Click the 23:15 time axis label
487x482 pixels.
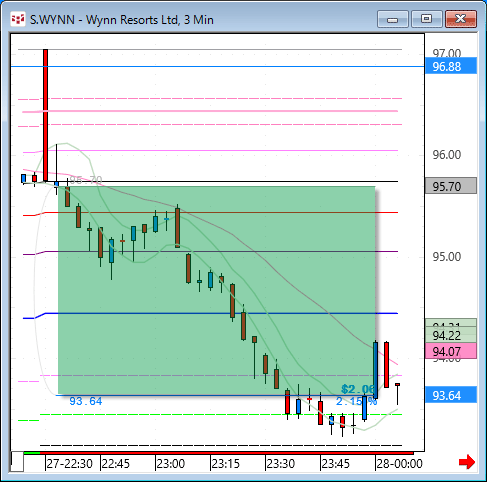pyautogui.click(x=225, y=463)
